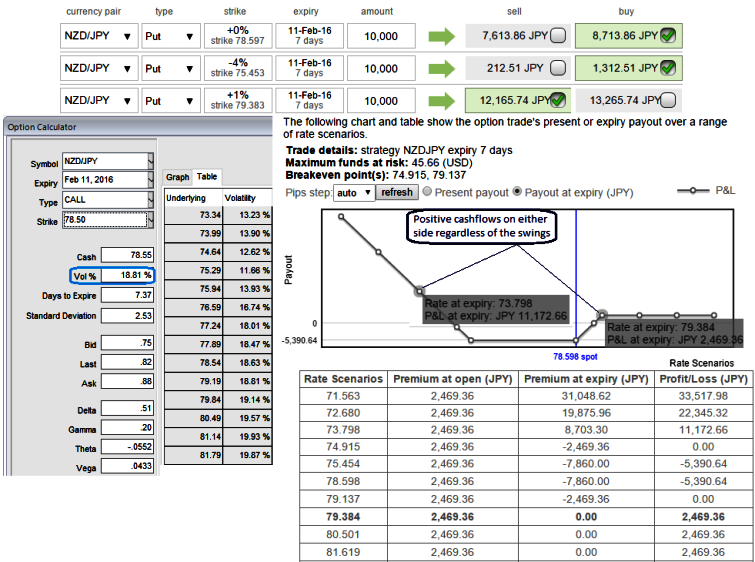Viewport: 755px width, 562px height.
Task: Switch to the Graph tab
Action: [177, 176]
